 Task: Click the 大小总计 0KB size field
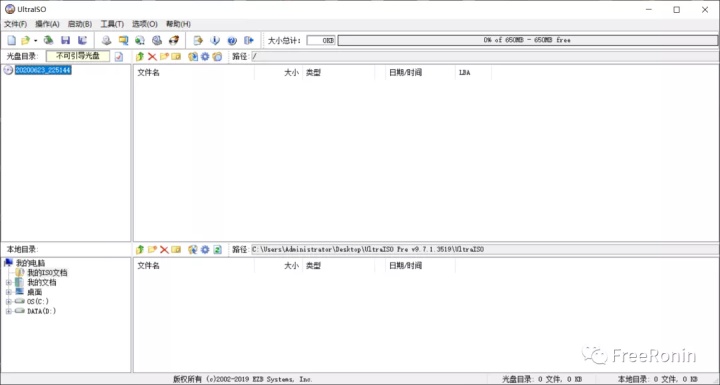(321, 40)
